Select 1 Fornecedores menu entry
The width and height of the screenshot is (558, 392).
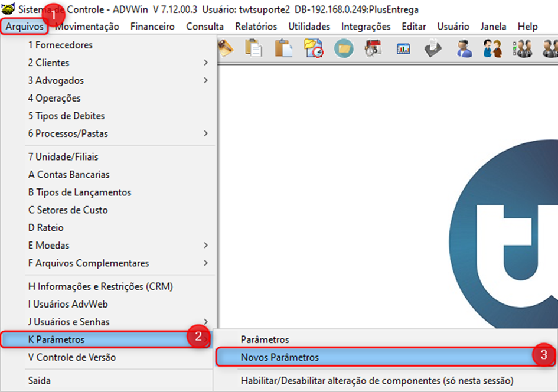click(x=109, y=45)
